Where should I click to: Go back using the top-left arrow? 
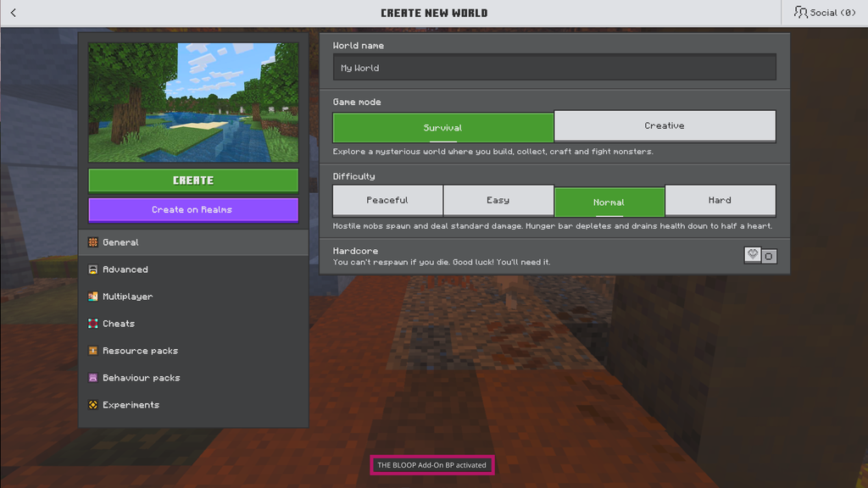point(14,13)
